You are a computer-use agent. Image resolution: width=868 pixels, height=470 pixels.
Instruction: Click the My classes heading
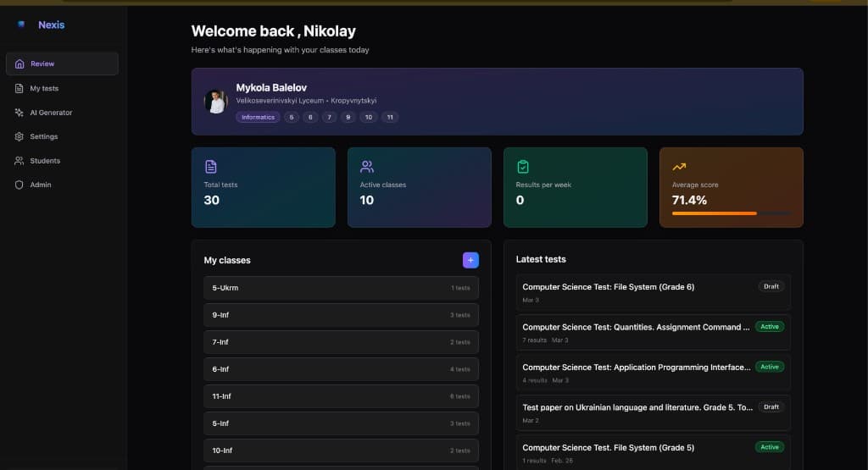[227, 261]
